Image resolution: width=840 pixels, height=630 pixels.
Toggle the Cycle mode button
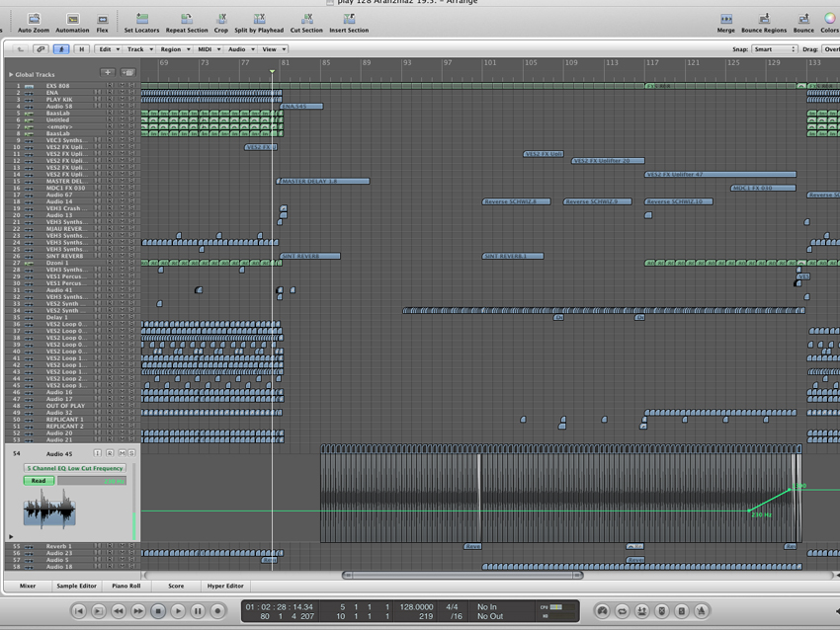pos(622,610)
